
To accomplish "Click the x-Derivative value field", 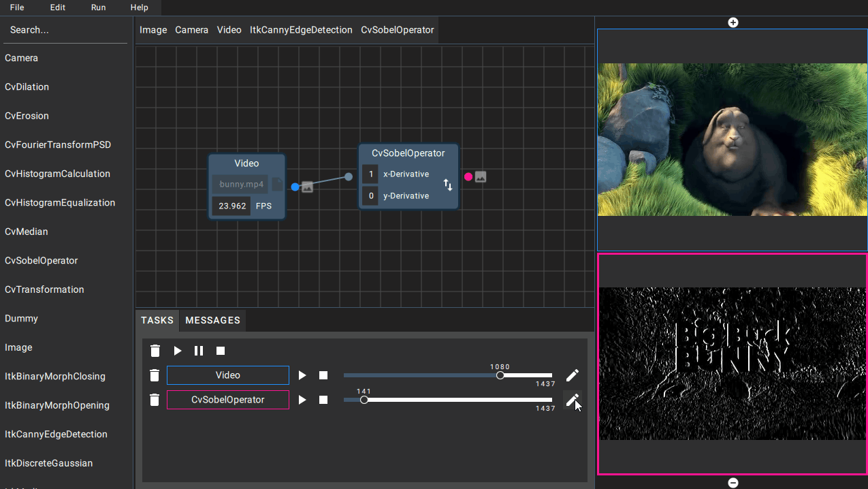I will [x=370, y=174].
